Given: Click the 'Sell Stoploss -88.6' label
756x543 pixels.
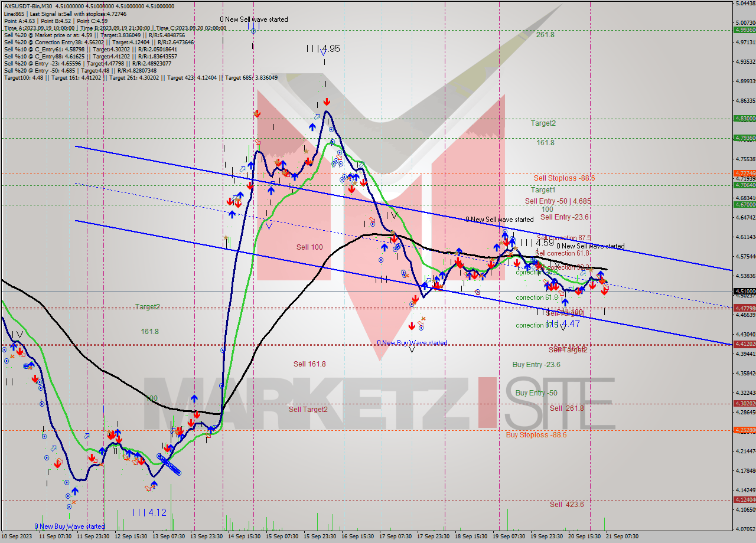Looking at the screenshot, I should (564, 178).
